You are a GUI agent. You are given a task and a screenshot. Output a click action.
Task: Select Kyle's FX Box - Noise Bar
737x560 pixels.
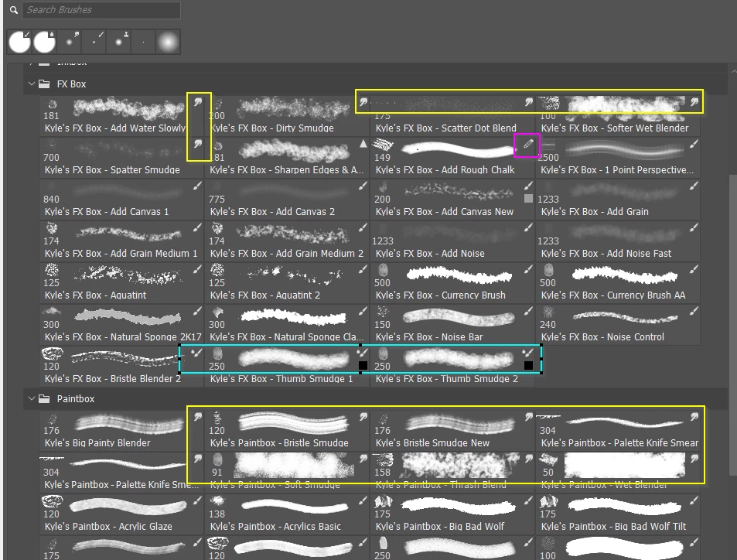[x=452, y=325]
